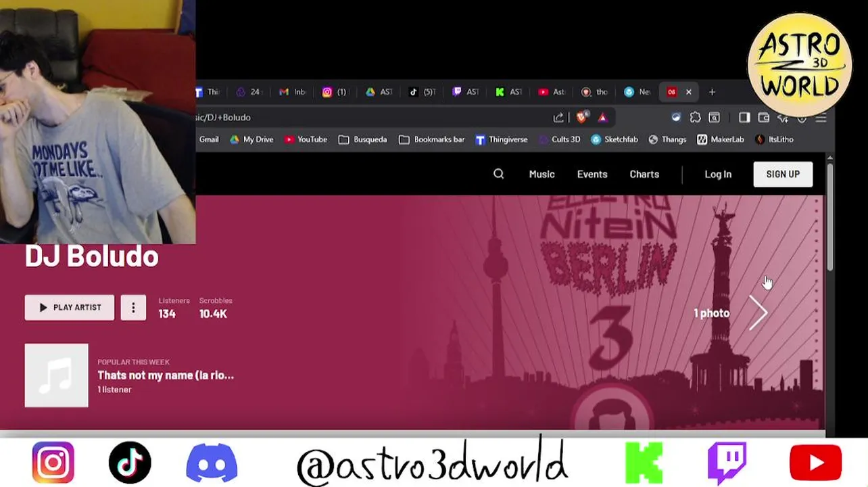Open the 1 photo gallery label
Viewport: 868px width, 487px height.
(711, 313)
